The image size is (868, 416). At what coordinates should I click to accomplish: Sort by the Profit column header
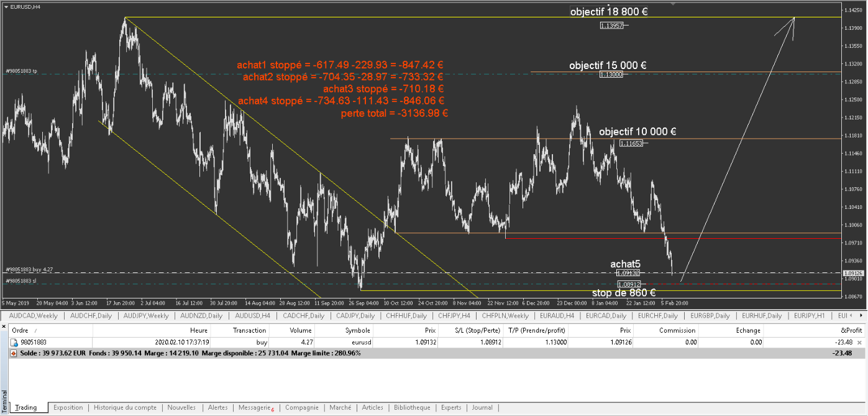815,331
